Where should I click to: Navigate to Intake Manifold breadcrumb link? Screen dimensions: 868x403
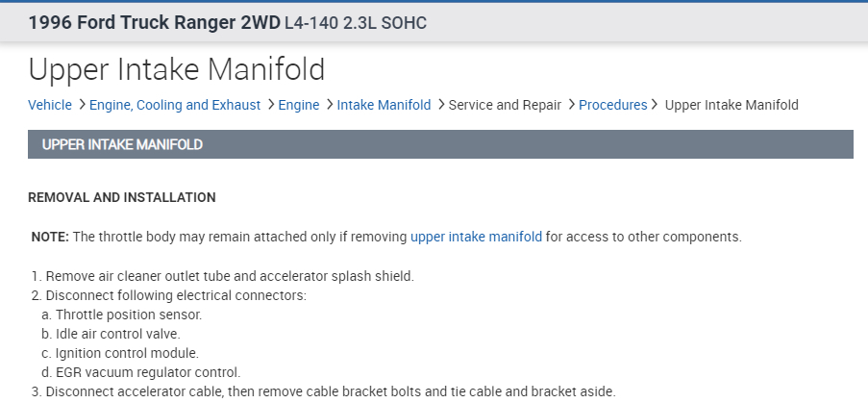[384, 105]
